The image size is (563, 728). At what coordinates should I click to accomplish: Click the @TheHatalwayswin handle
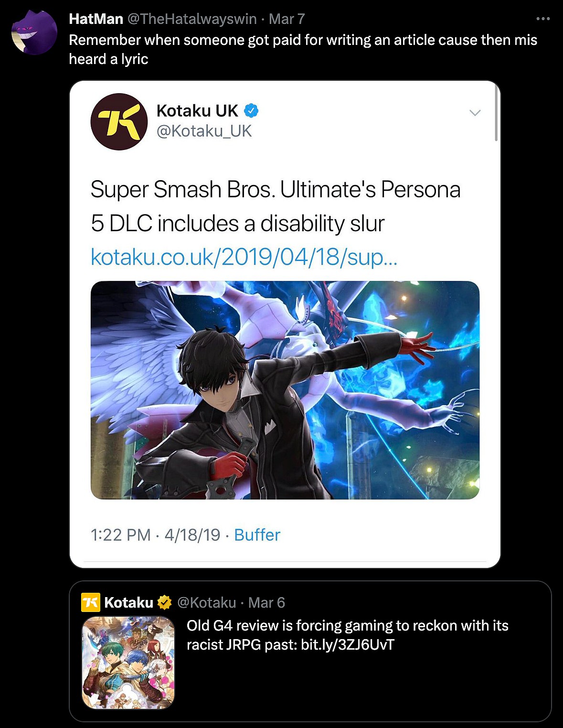[192, 19]
